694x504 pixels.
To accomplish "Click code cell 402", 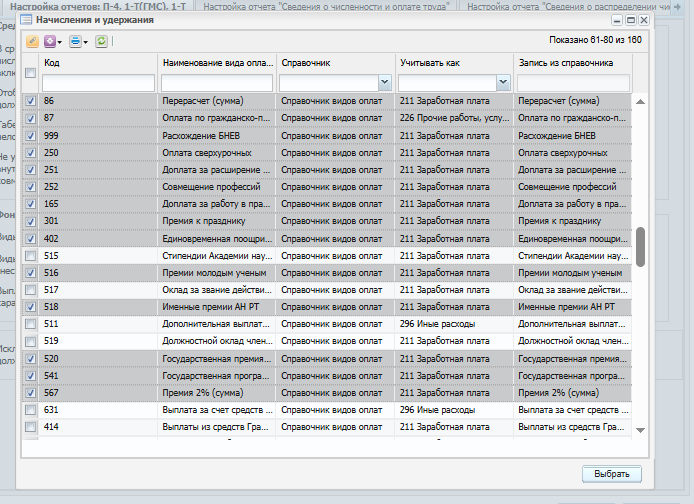I will [x=98, y=239].
